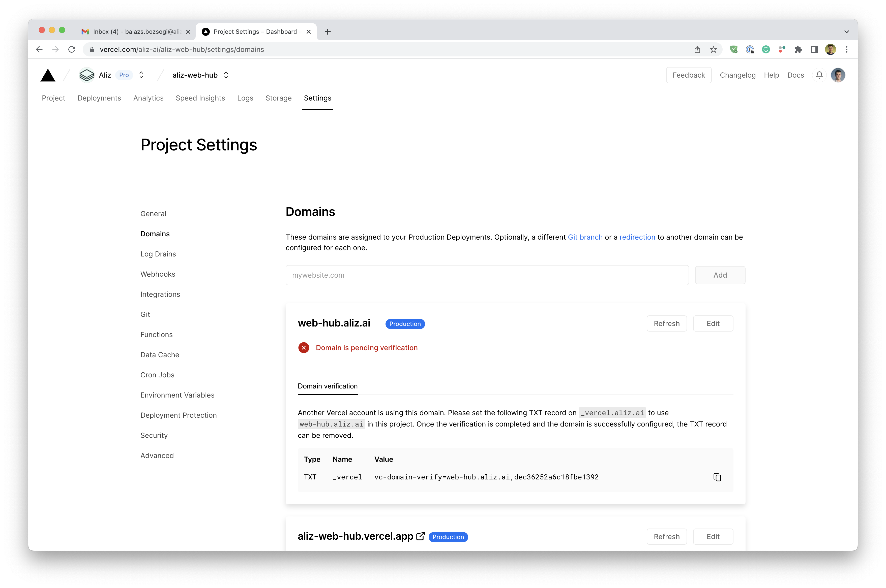Refresh the web-hub.aliz.ai domain

(666, 323)
